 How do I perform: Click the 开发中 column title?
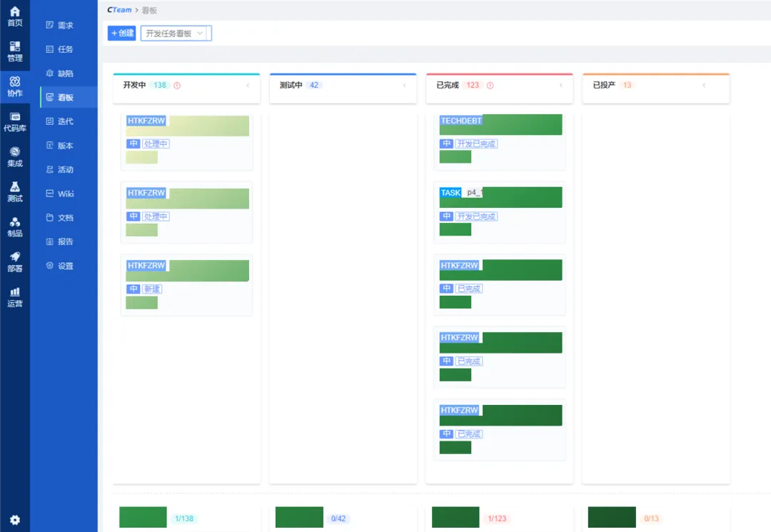(135, 85)
